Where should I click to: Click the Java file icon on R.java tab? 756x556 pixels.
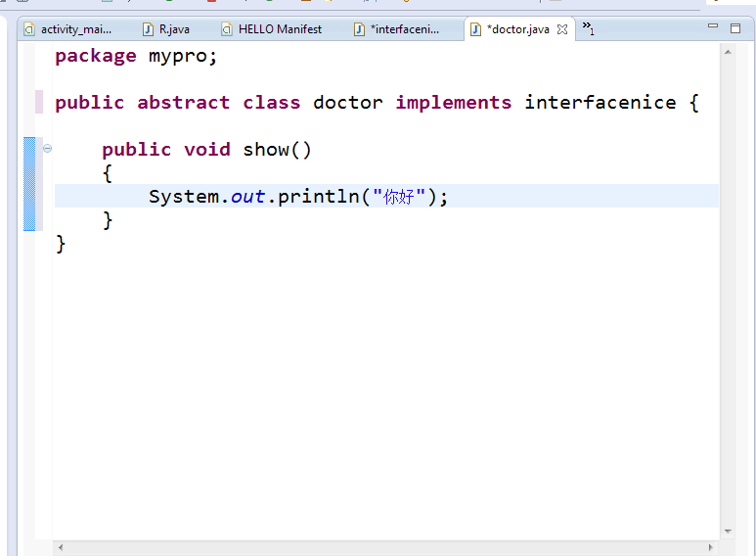[148, 30]
